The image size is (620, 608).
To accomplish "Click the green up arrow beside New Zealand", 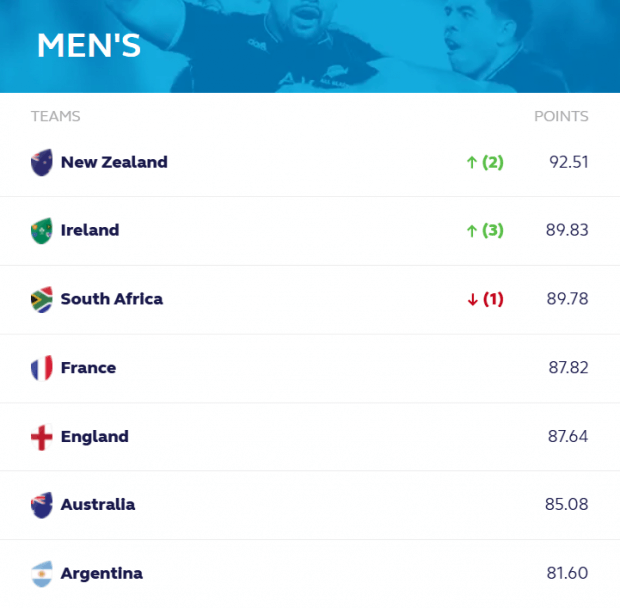I will (x=471, y=162).
